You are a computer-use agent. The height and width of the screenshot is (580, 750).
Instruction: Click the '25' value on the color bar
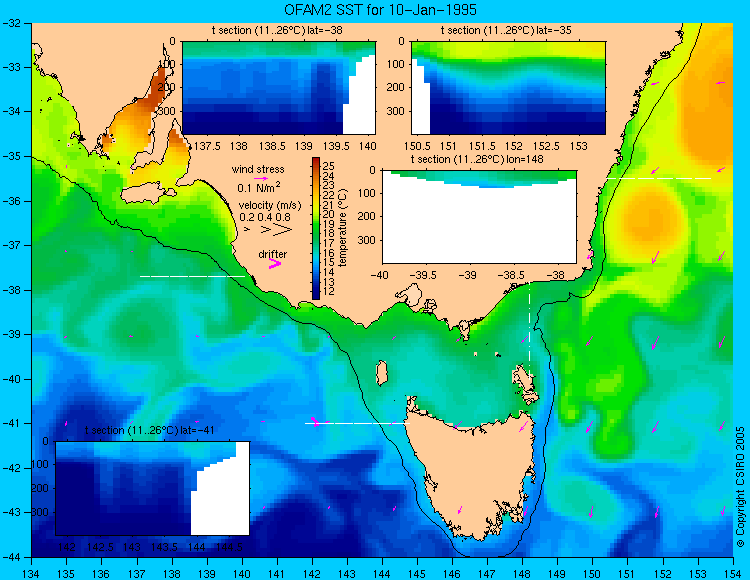pos(329,166)
